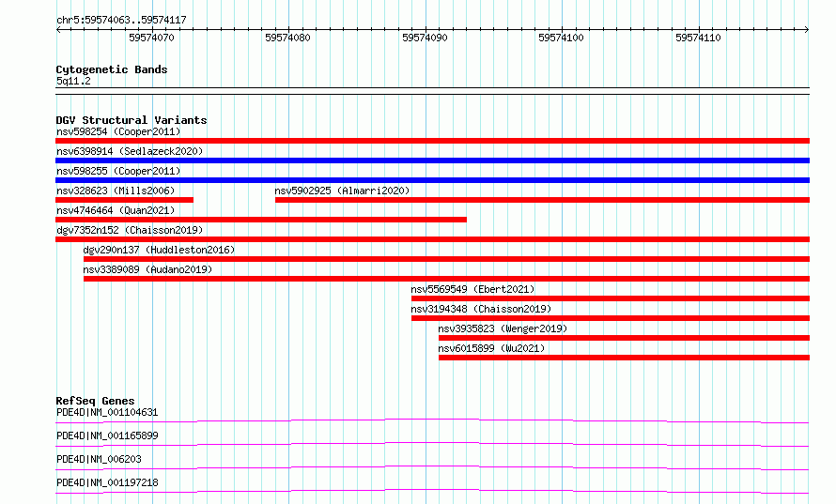Click the red bar under nsv3389089
Screen dimensions: 836x504
click(446, 279)
